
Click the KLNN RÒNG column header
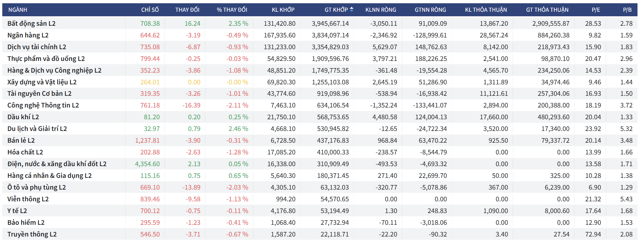click(x=381, y=10)
